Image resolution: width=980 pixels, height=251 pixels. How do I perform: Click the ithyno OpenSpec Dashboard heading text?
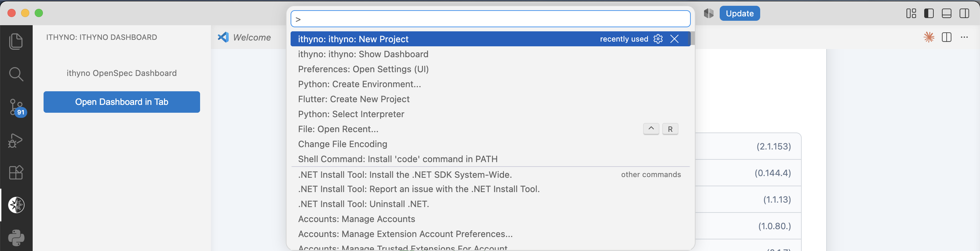coord(122,73)
